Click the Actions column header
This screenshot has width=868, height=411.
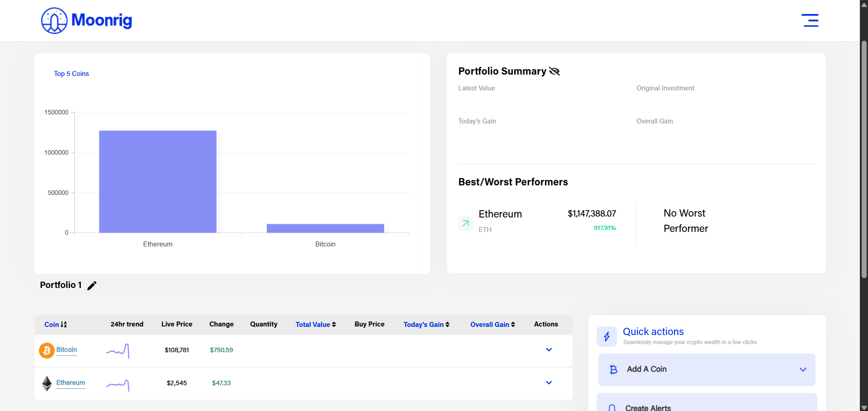point(546,324)
